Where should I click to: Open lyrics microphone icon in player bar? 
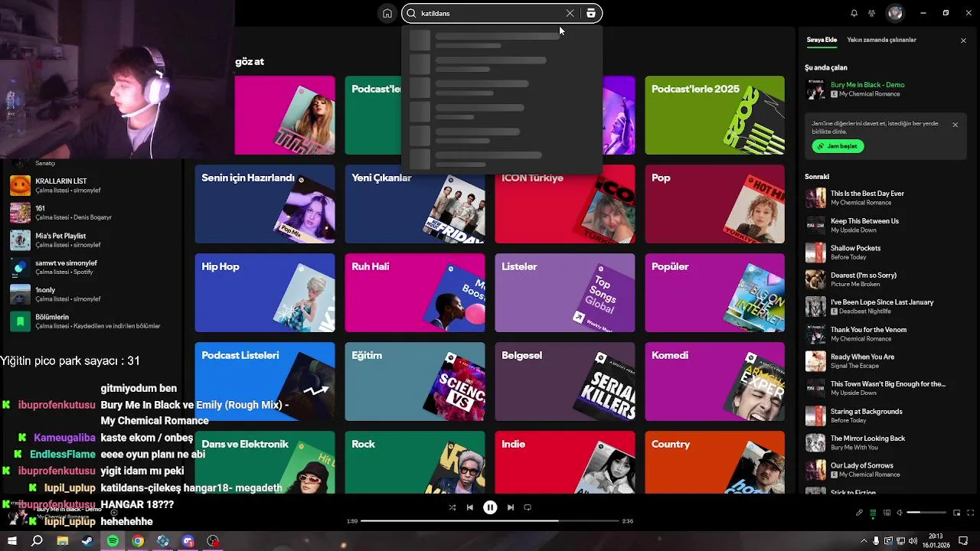tap(859, 513)
